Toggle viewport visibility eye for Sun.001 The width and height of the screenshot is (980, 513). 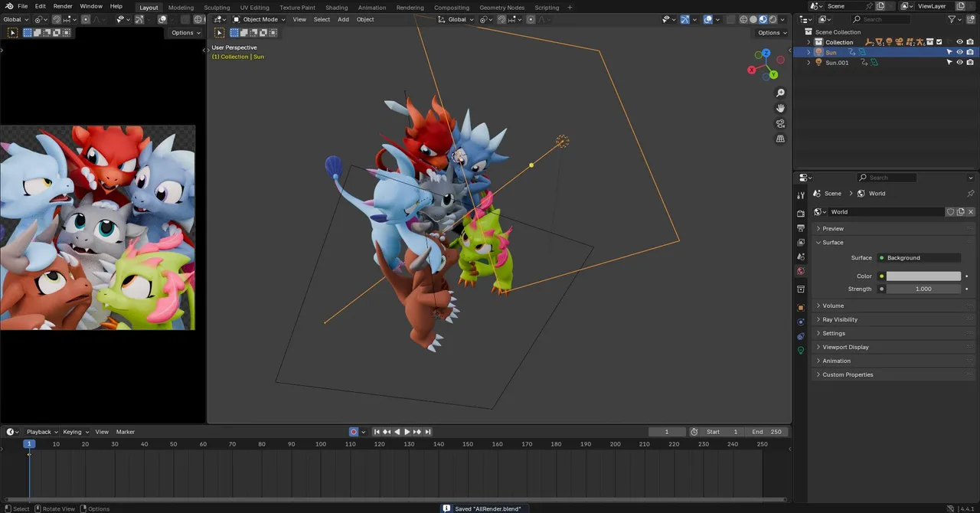[959, 63]
